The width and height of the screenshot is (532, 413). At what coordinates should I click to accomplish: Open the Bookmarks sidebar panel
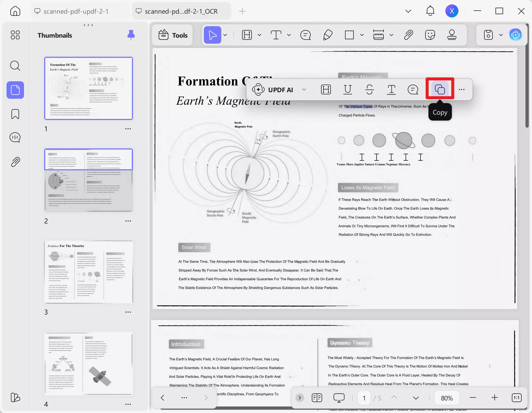pos(15,114)
